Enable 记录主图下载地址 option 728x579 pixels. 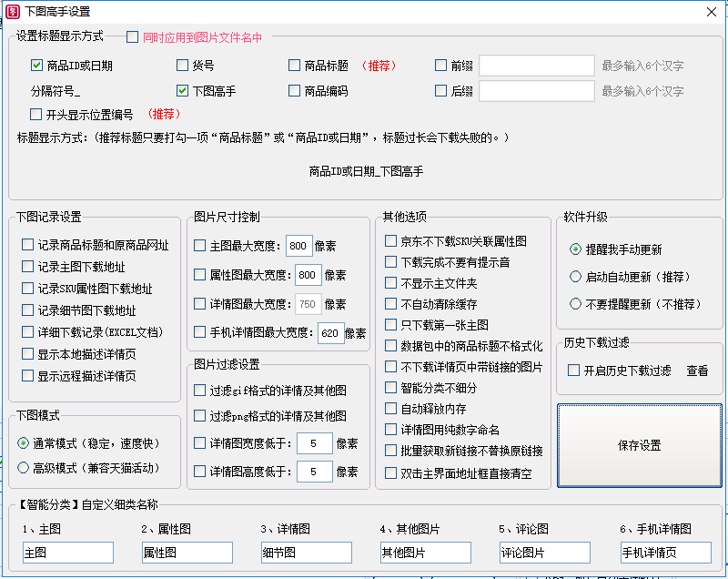(x=27, y=264)
